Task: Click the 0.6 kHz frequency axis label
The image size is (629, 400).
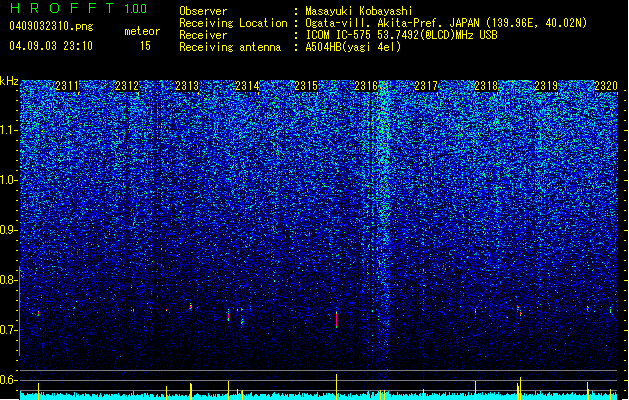Action: (x=9, y=380)
